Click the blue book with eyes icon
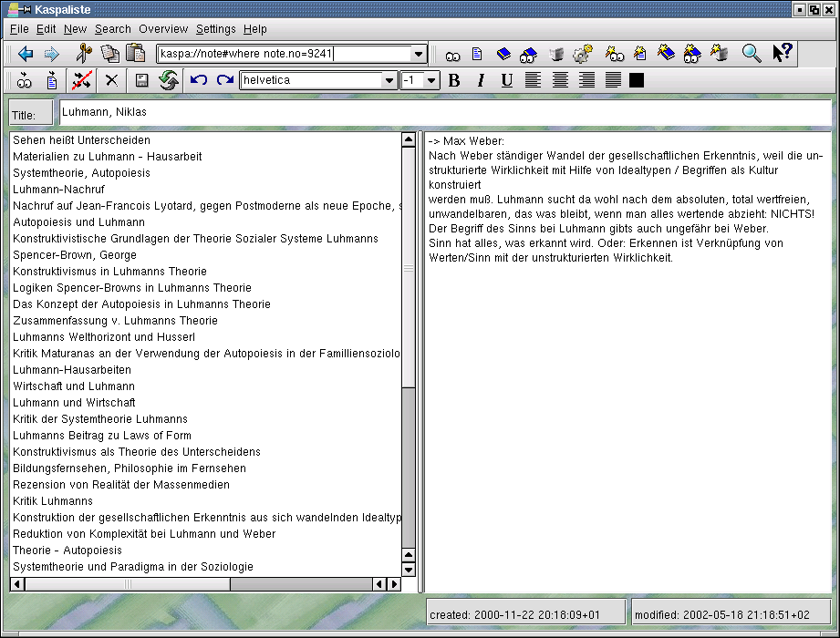Viewport: 840px width, 638px height. coord(528,54)
